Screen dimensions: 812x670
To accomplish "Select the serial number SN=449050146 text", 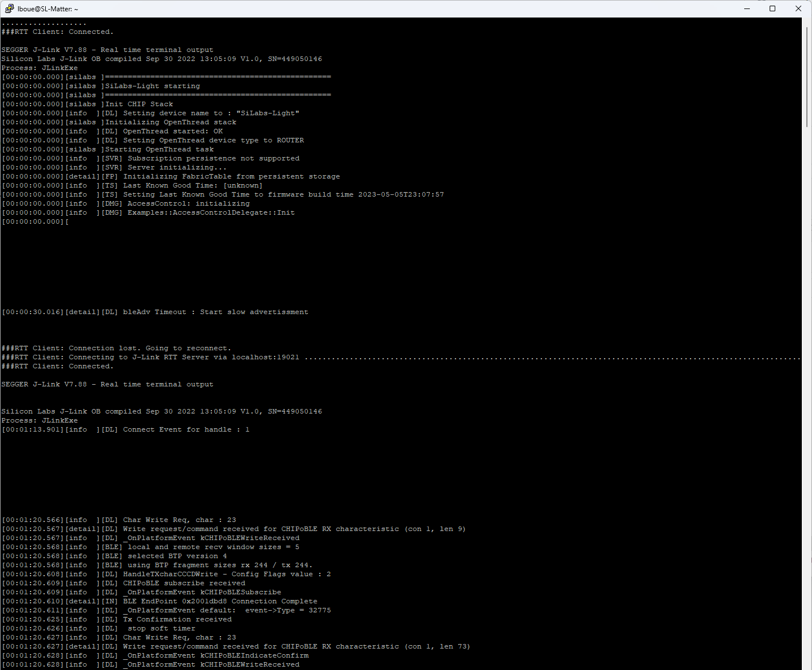I will click(296, 58).
